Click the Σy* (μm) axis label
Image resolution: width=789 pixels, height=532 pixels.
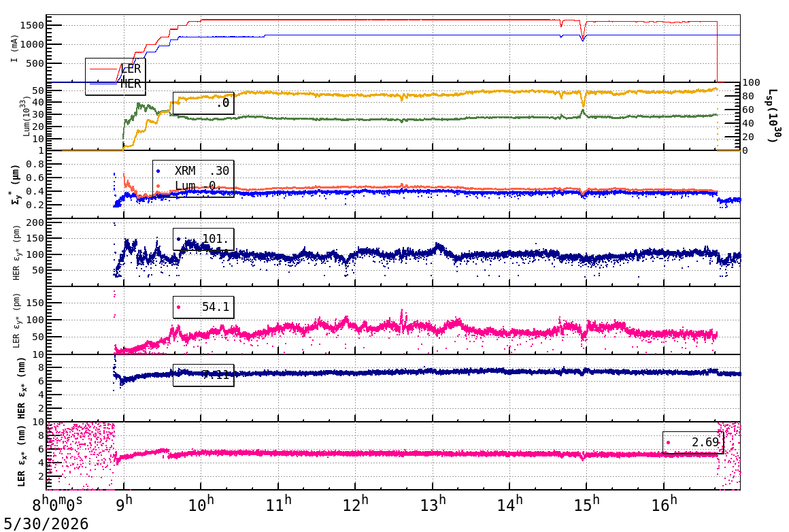[x=16, y=184]
